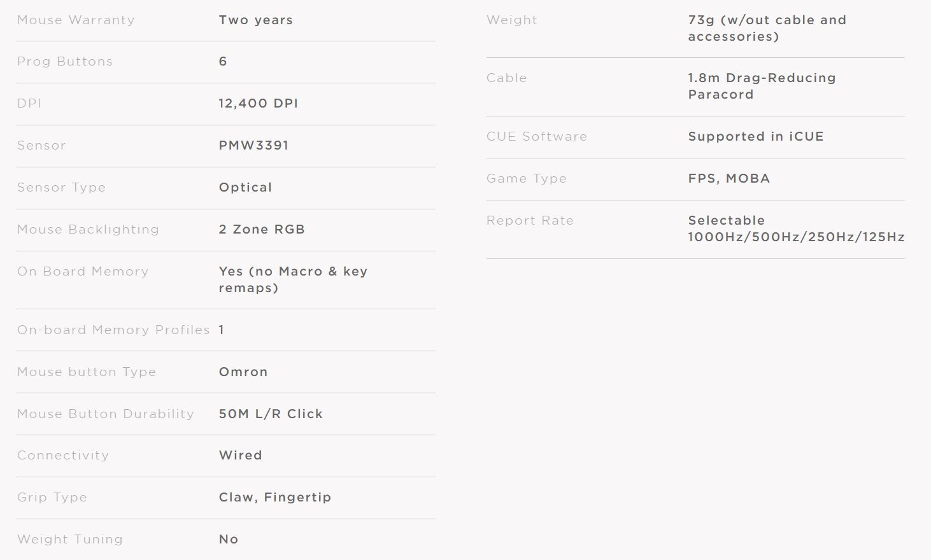The image size is (931, 560).
Task: Select the 'Two years' warranty value
Action: (x=255, y=20)
